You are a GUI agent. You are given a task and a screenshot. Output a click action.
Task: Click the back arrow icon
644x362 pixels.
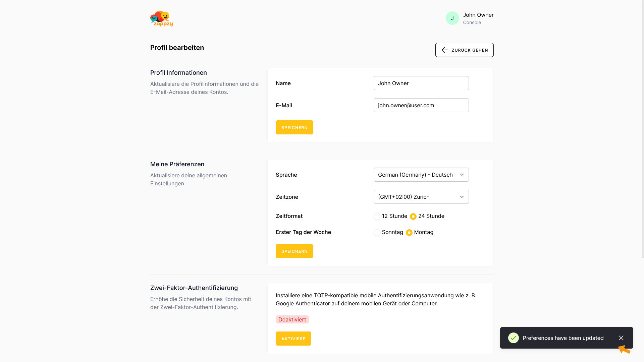[445, 50]
